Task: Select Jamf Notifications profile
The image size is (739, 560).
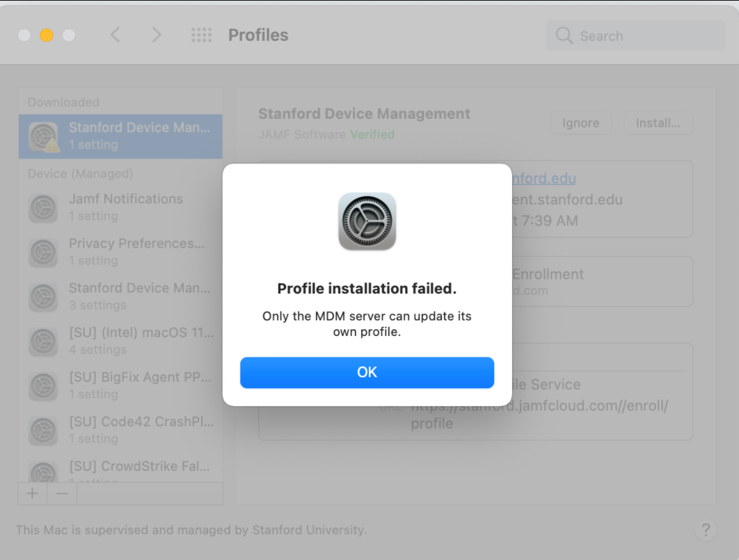Action: pyautogui.click(x=120, y=207)
